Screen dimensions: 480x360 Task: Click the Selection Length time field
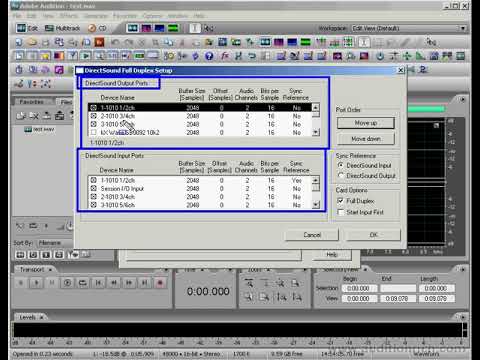[437, 288]
